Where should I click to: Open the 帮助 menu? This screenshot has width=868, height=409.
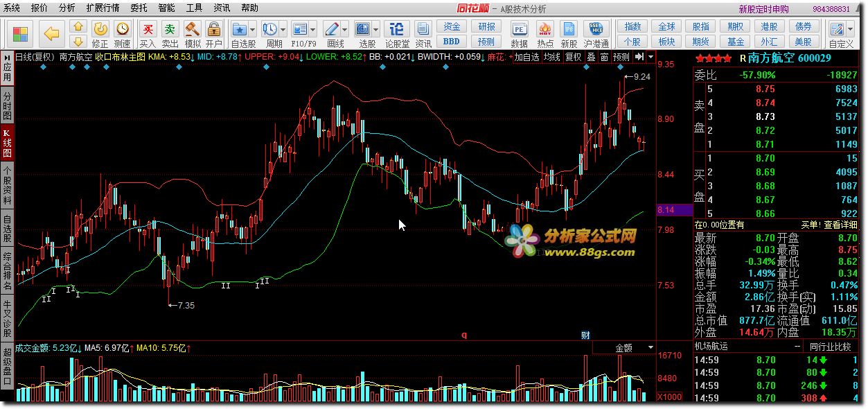[249, 8]
